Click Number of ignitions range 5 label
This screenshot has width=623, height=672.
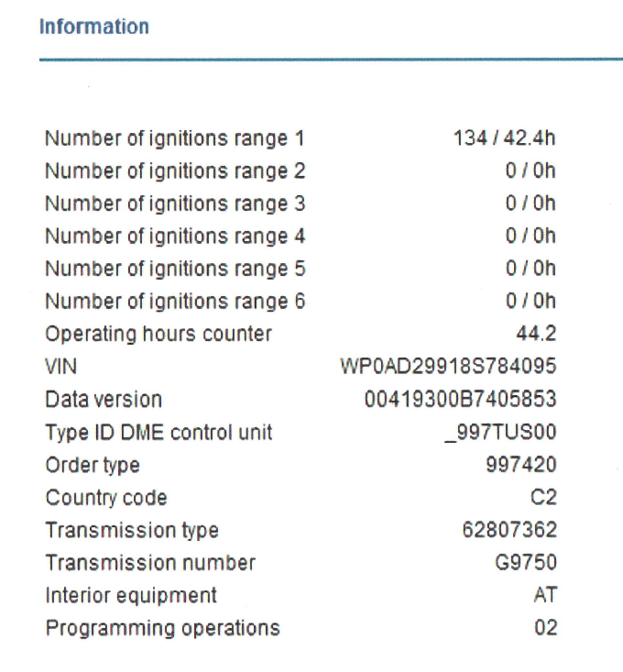[174, 269]
